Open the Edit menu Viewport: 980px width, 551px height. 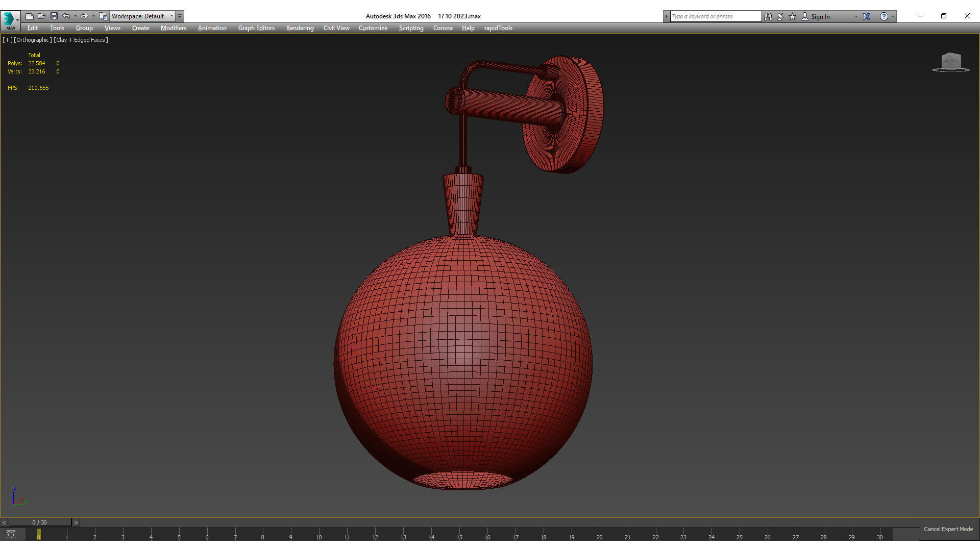(33, 28)
